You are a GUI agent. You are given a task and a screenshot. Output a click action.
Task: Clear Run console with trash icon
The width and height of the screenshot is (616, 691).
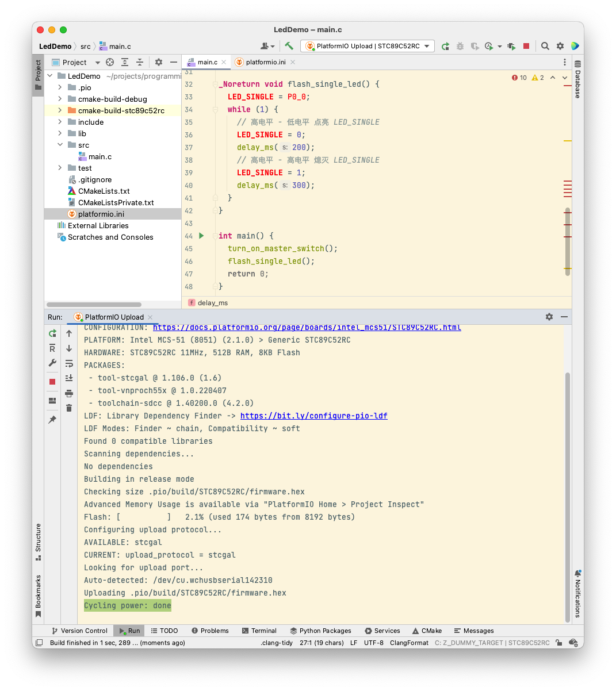click(69, 408)
